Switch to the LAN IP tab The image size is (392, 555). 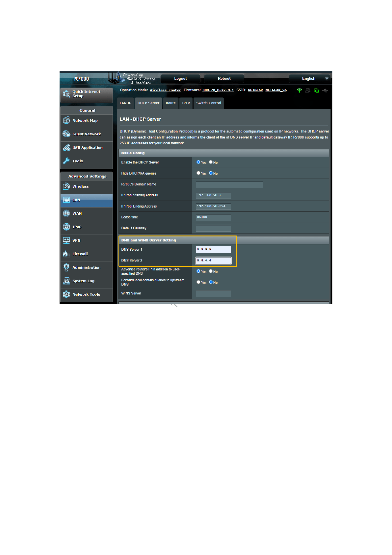point(125,103)
